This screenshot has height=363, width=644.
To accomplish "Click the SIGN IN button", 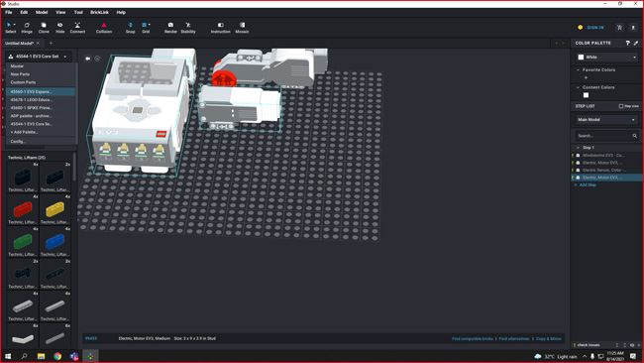I will pyautogui.click(x=595, y=28).
